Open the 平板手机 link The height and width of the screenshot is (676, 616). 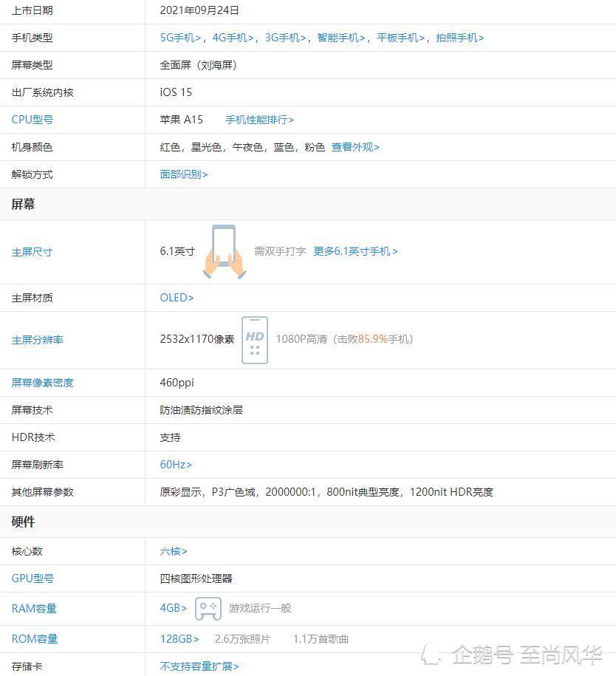[401, 38]
